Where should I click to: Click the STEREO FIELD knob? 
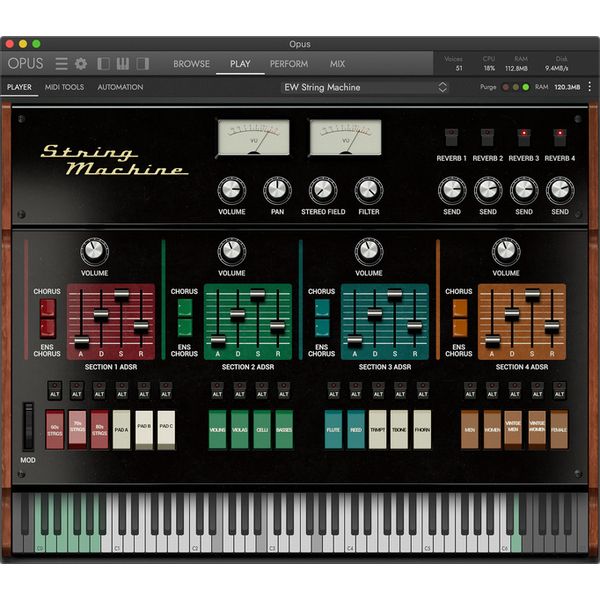click(323, 190)
